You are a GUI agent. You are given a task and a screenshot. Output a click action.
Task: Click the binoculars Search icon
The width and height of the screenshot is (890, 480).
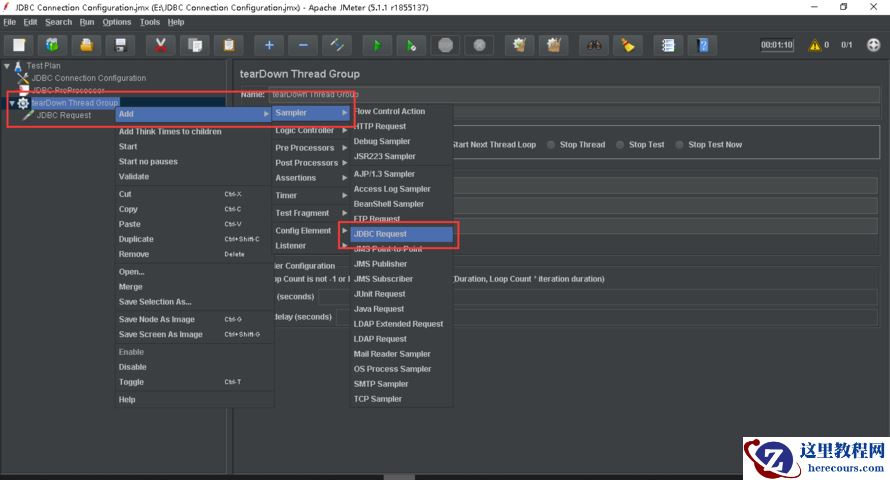(594, 45)
